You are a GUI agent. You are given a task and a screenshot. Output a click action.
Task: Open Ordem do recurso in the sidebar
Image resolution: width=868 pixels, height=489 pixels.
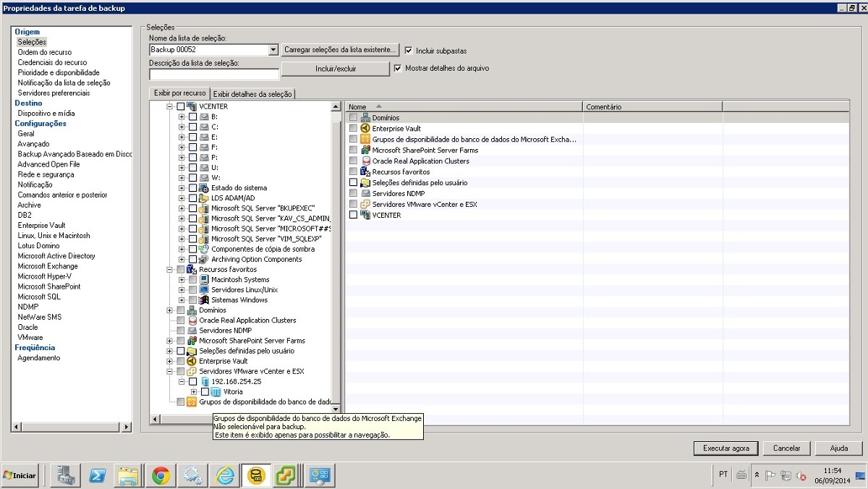pyautogui.click(x=45, y=52)
